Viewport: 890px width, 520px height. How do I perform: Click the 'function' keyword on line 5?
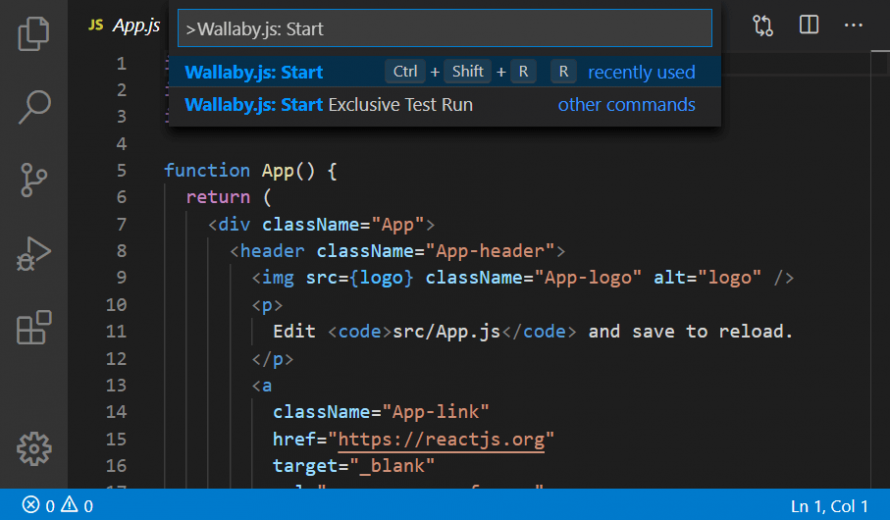point(207,170)
